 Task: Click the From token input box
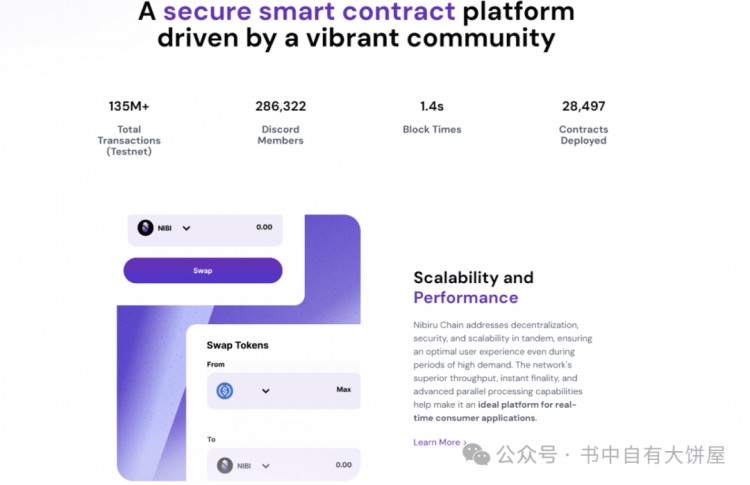pyautogui.click(x=284, y=391)
